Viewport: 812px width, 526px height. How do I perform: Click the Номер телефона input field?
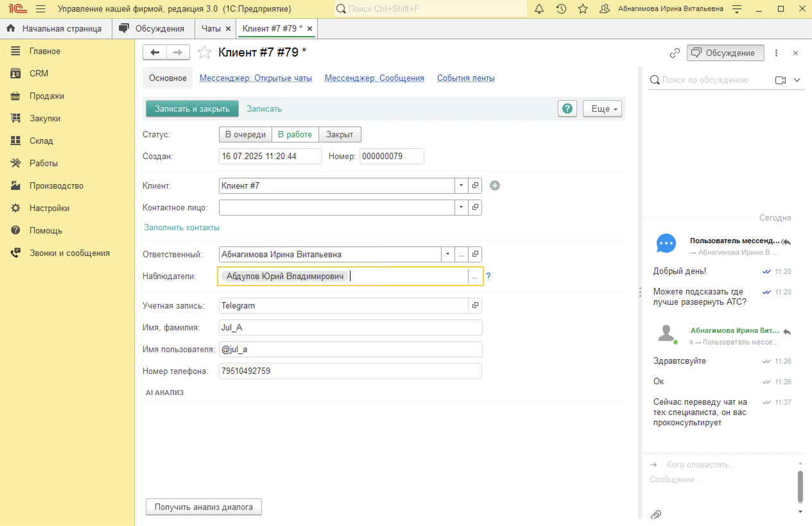coord(350,371)
